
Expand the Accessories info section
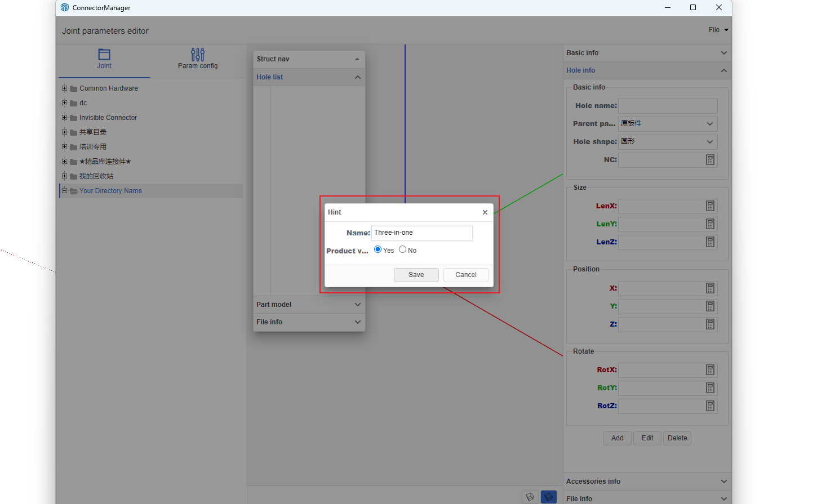[647, 481]
